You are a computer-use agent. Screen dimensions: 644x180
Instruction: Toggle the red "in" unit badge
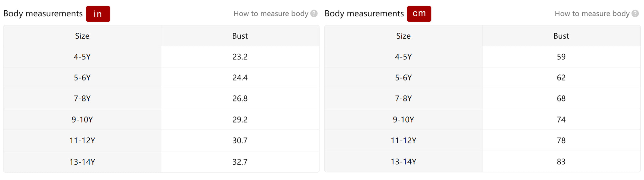98,14
